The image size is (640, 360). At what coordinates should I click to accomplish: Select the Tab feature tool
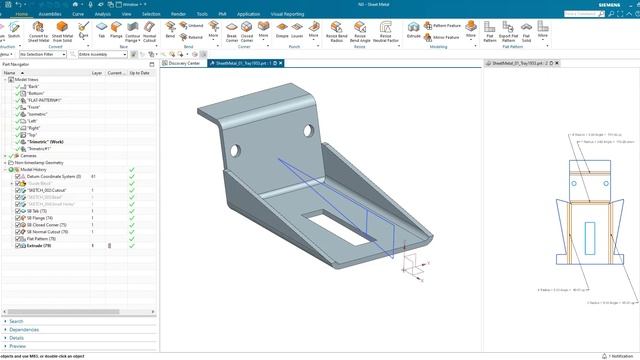101,31
